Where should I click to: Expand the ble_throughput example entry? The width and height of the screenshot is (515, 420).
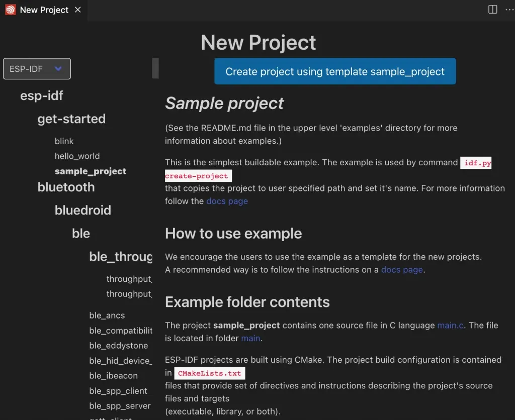(121, 256)
